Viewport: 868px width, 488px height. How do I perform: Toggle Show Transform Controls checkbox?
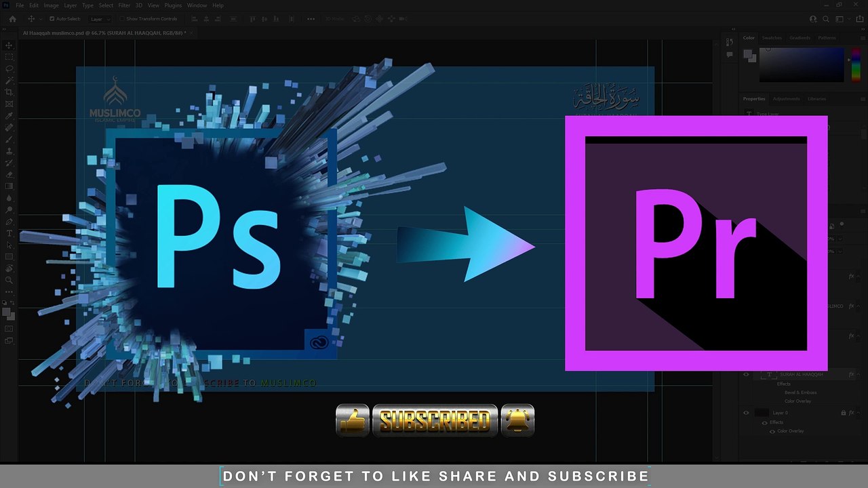123,19
